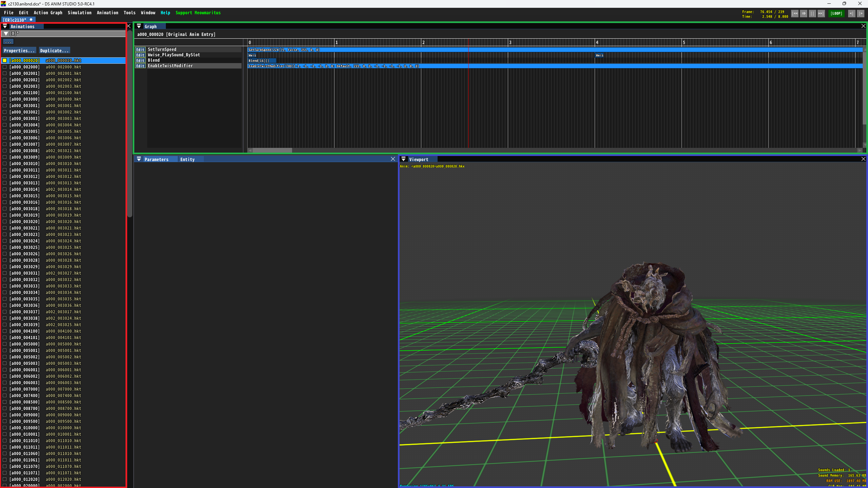Toggle checkbox for a000_003005
Viewport: 868px width, 488px height.
tap(5, 131)
